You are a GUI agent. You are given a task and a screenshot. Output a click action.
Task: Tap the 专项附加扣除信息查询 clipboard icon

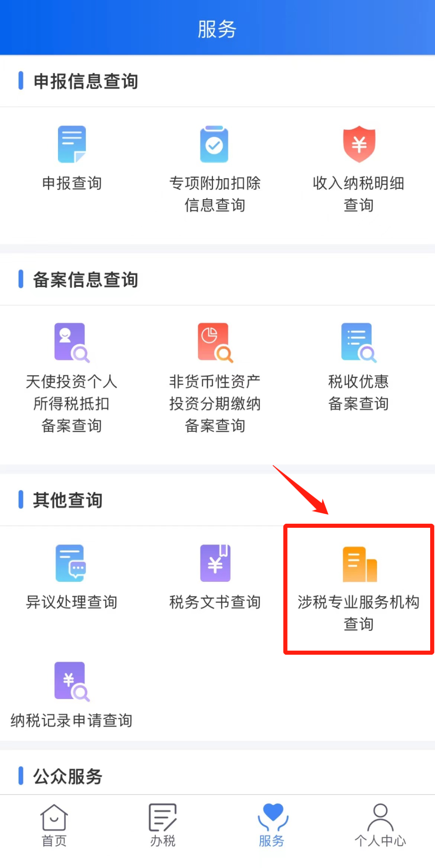214,144
